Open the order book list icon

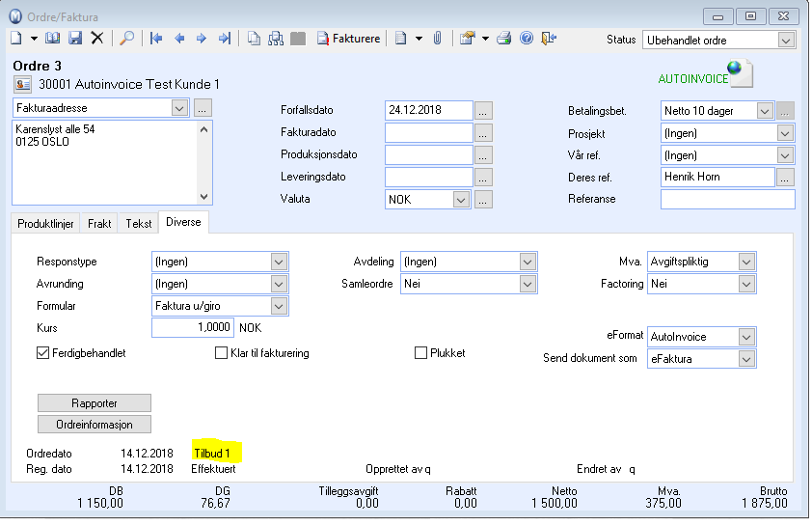point(52,39)
